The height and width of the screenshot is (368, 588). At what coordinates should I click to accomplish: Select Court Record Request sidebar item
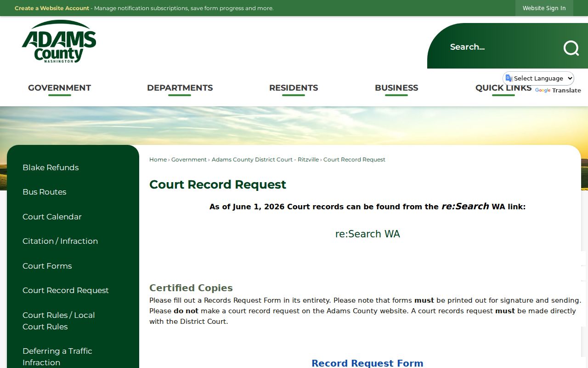pyautogui.click(x=66, y=290)
